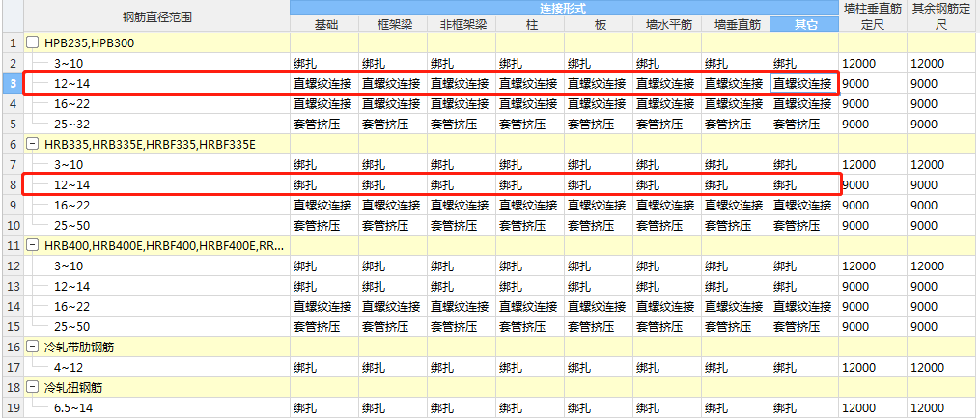Collapse the 冷轧带肋钢筋 group
Viewport: 980px width, 418px height.
click(x=33, y=347)
